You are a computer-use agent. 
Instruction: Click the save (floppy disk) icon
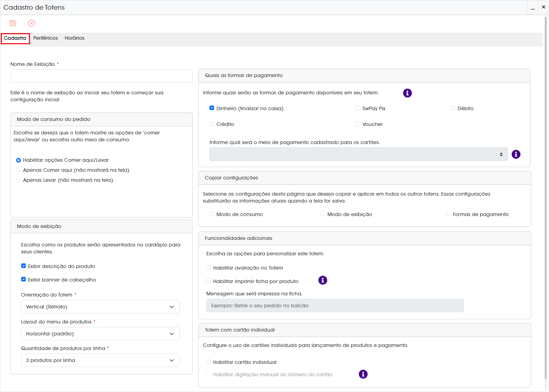coord(13,23)
